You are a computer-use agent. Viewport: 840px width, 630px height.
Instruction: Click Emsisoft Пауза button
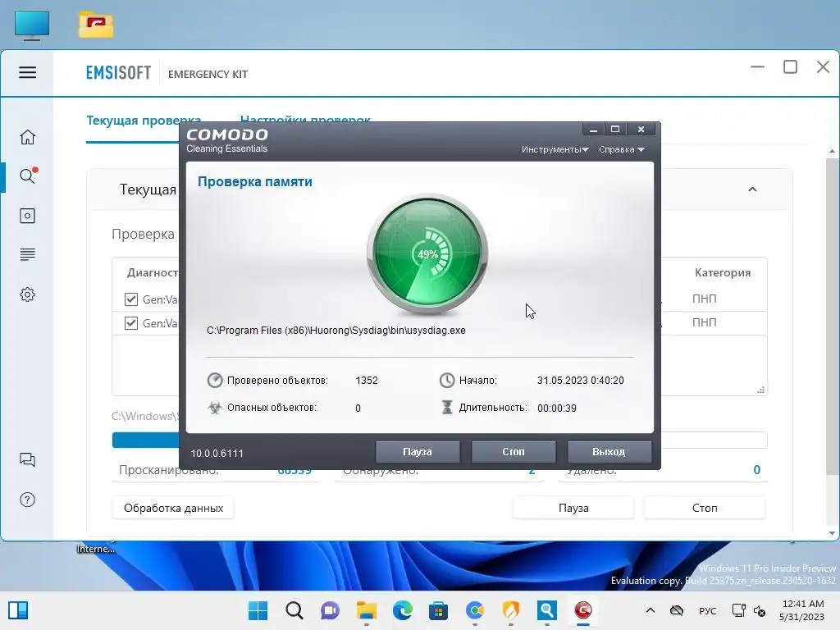[573, 508]
